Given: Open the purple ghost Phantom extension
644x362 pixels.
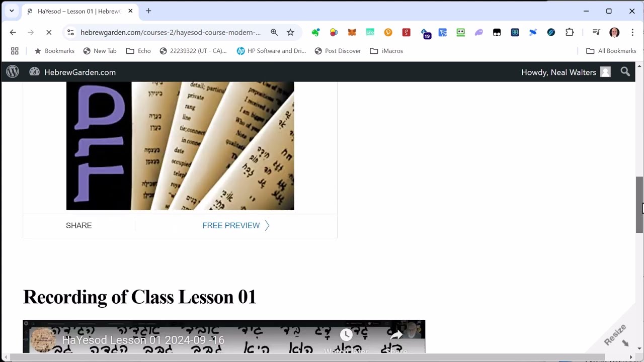Looking at the screenshot, I should 479,32.
